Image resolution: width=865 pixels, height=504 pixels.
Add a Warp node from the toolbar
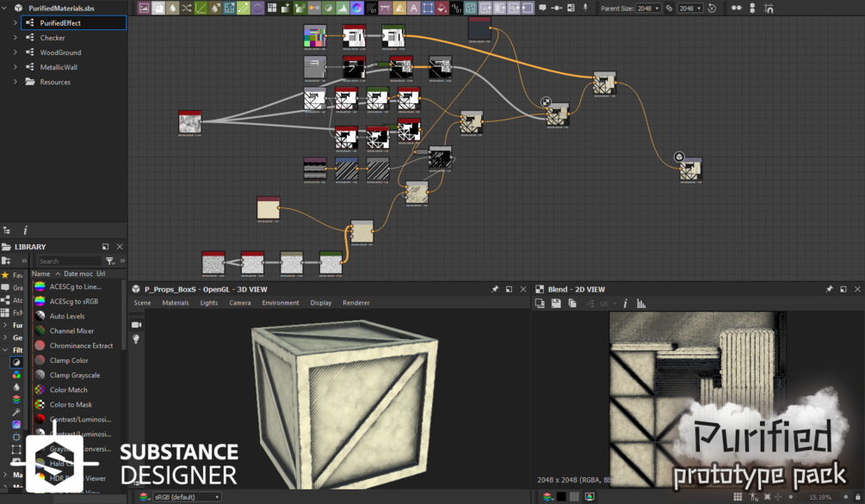pyautogui.click(x=469, y=8)
